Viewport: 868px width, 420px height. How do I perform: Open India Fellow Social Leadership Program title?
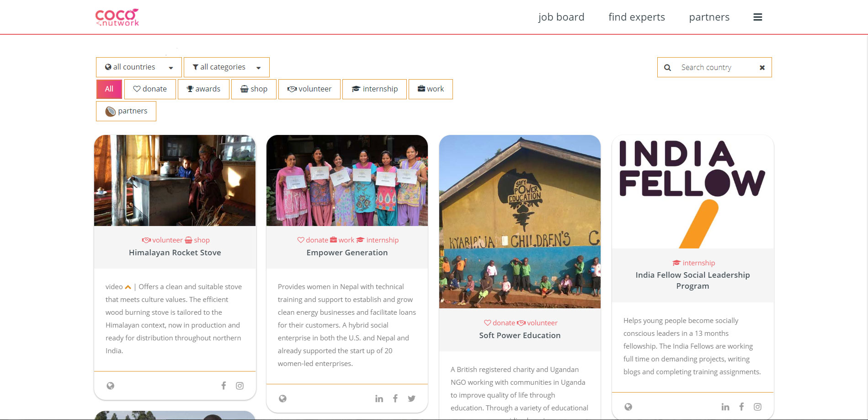[x=693, y=280]
